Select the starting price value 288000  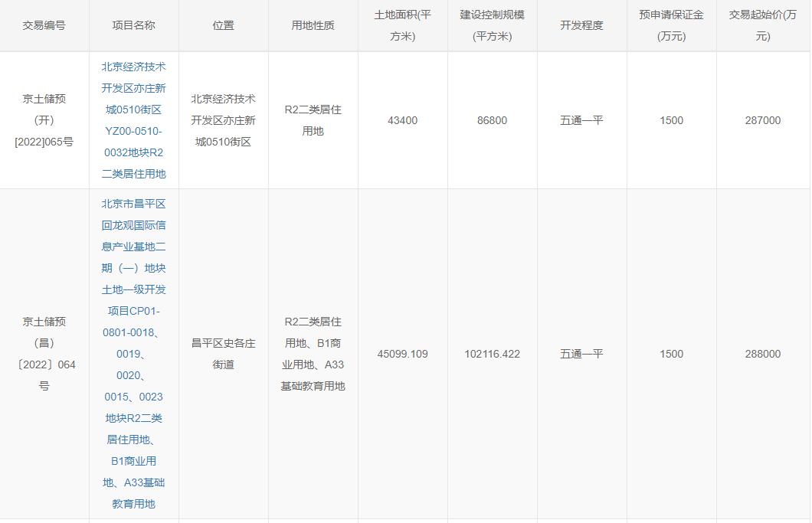point(763,354)
